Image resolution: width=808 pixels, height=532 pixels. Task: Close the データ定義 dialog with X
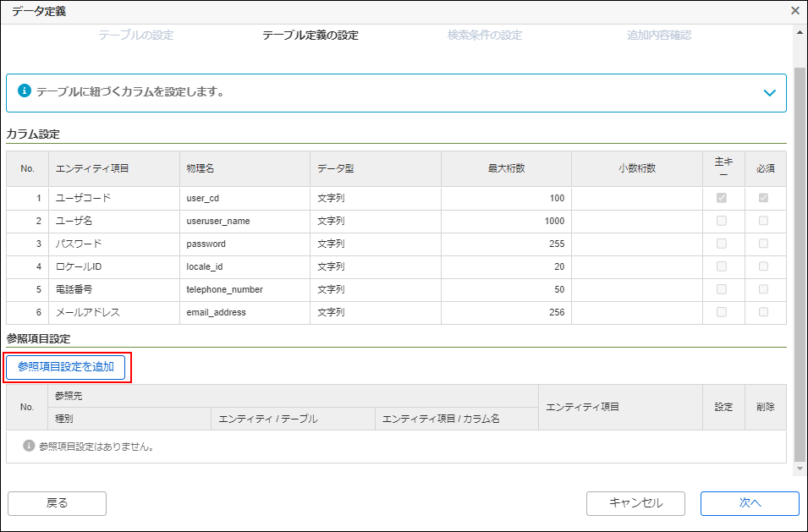795,11
